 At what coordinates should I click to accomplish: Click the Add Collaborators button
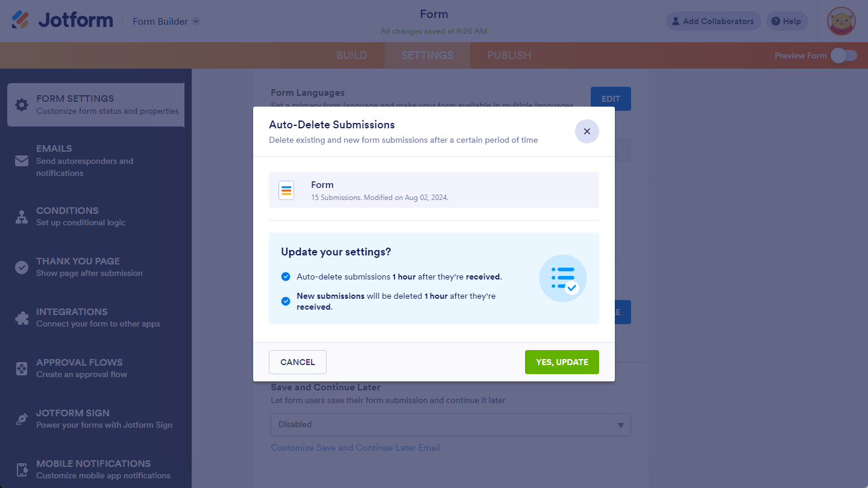click(x=713, y=22)
